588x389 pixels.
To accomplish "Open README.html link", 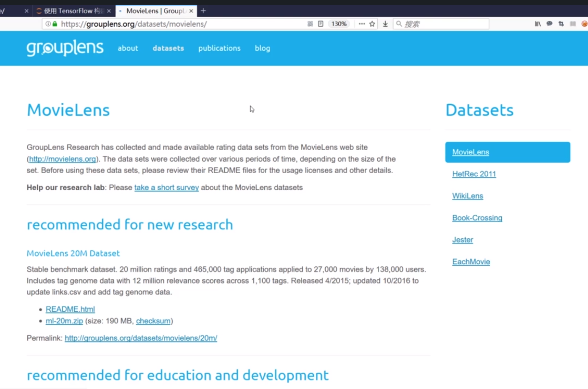I will pyautogui.click(x=70, y=309).
